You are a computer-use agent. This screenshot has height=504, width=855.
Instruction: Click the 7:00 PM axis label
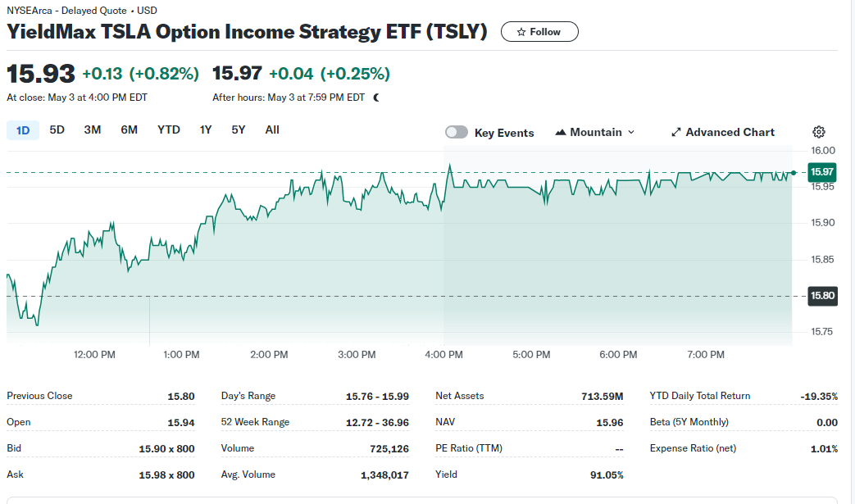point(706,355)
